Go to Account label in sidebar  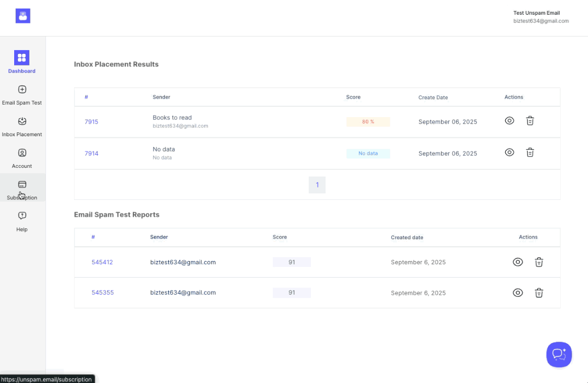22,166
